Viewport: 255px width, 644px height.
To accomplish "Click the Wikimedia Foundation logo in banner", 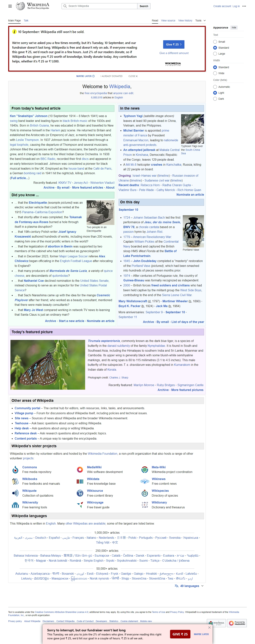I will [x=173, y=64].
